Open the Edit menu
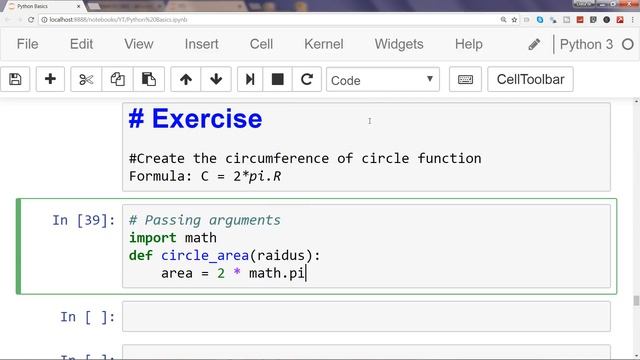 81,44
